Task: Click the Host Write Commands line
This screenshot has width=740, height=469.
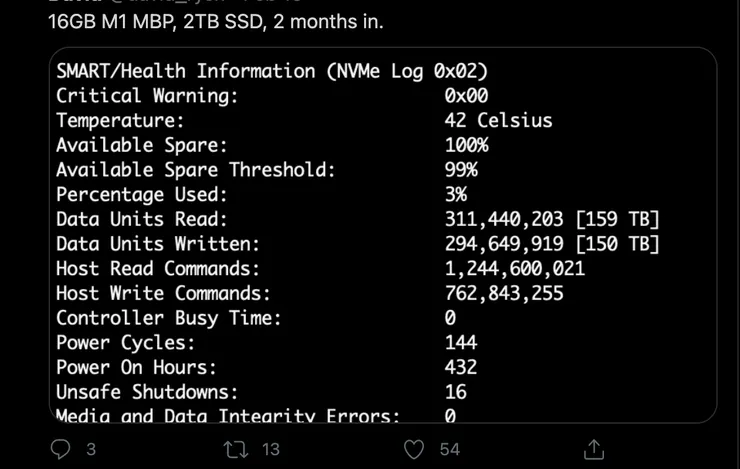Action: 310,293
